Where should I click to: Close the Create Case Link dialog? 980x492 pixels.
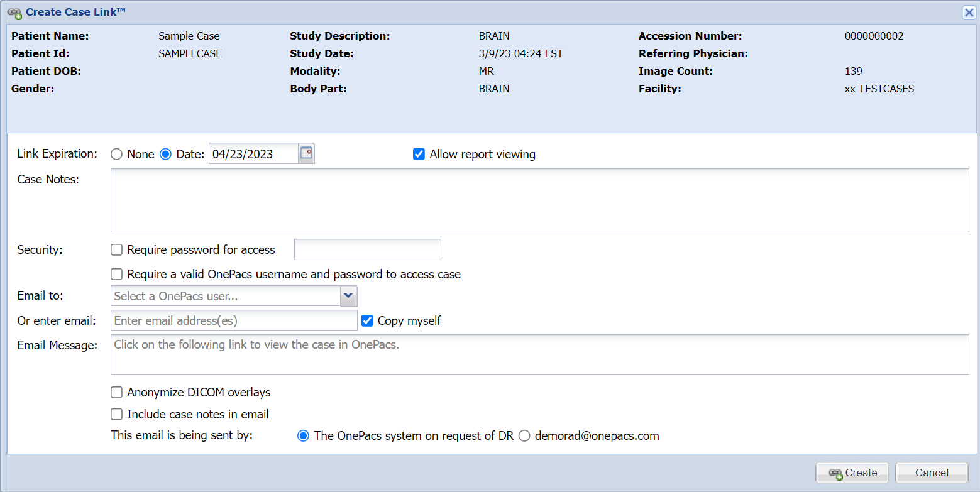coord(969,13)
